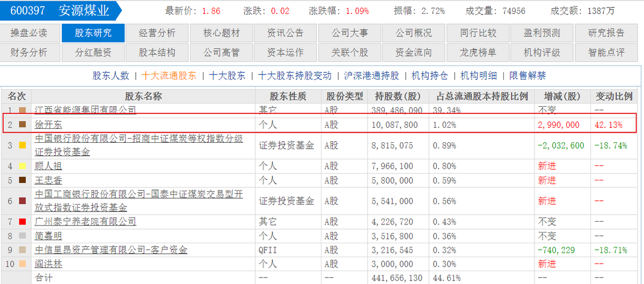This screenshot has height=284, width=644.
Task: Switch to the 研究报告 tab
Action: click(x=606, y=33)
